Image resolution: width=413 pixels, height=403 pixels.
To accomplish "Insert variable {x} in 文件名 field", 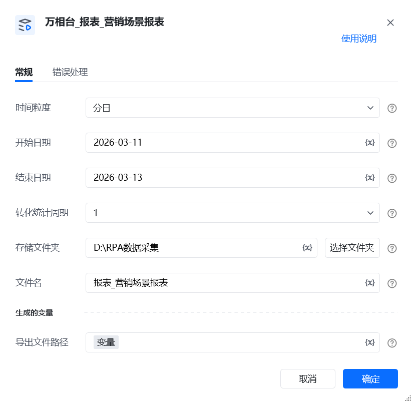I will coord(370,283).
